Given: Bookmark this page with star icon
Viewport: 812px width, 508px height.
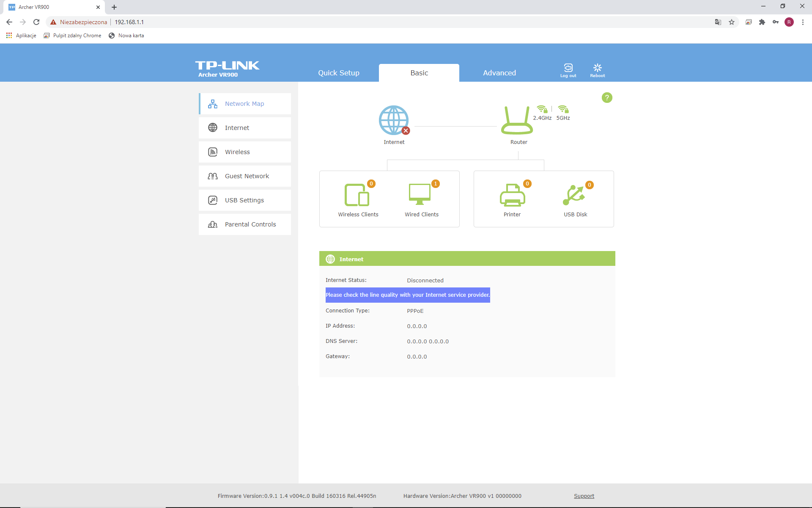Looking at the screenshot, I should [732, 22].
